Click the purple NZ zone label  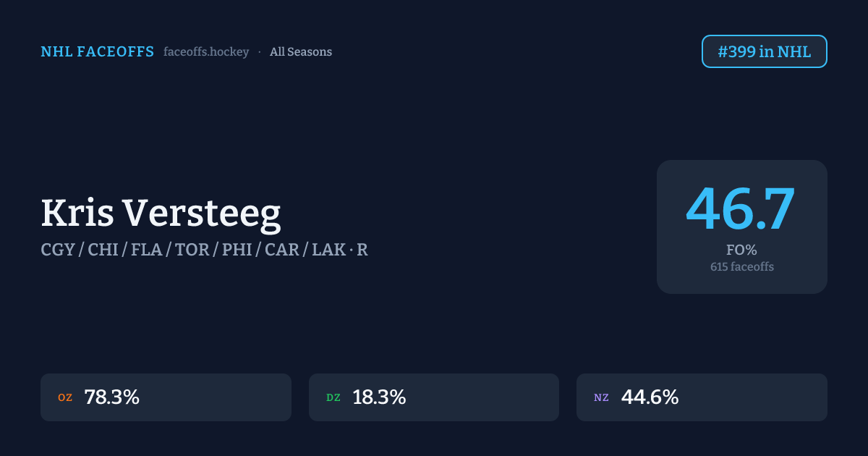coord(601,397)
